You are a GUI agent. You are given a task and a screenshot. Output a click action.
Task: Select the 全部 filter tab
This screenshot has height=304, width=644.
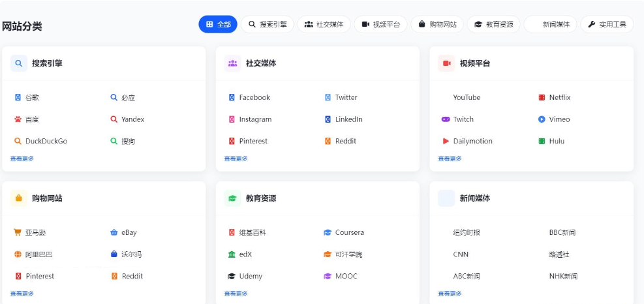pos(218,24)
